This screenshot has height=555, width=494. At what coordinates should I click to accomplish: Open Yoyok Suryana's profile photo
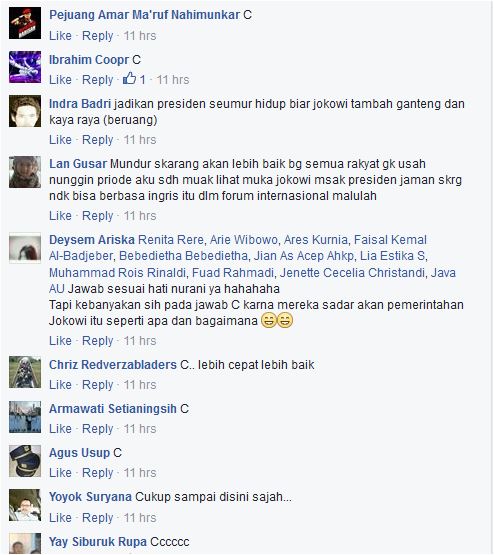click(25, 505)
